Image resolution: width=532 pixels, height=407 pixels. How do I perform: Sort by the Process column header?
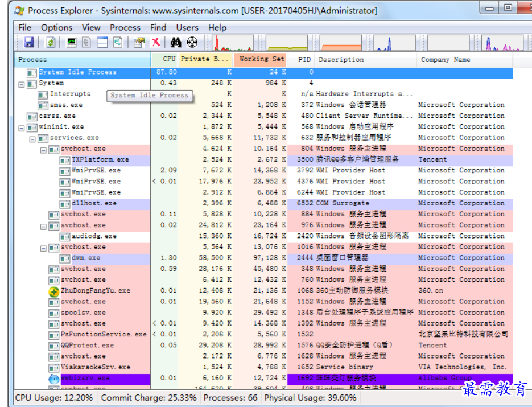click(83, 59)
